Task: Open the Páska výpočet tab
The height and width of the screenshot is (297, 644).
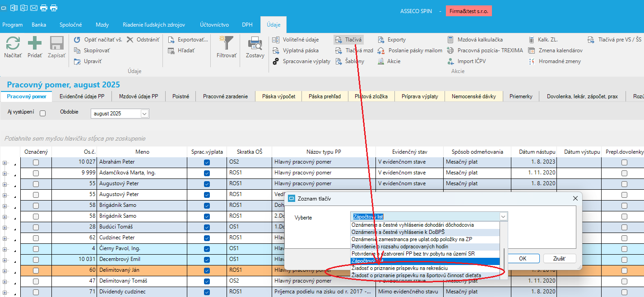Action: point(278,96)
